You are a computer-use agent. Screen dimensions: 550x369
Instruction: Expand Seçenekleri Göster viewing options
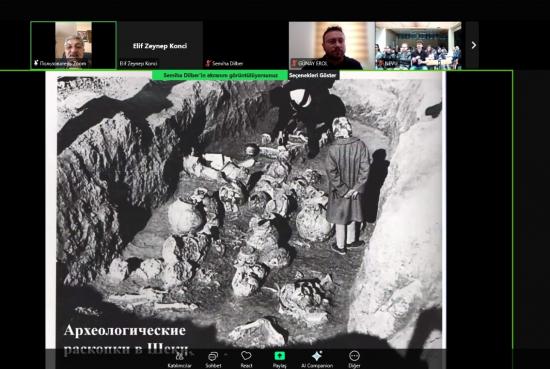[x=313, y=75]
